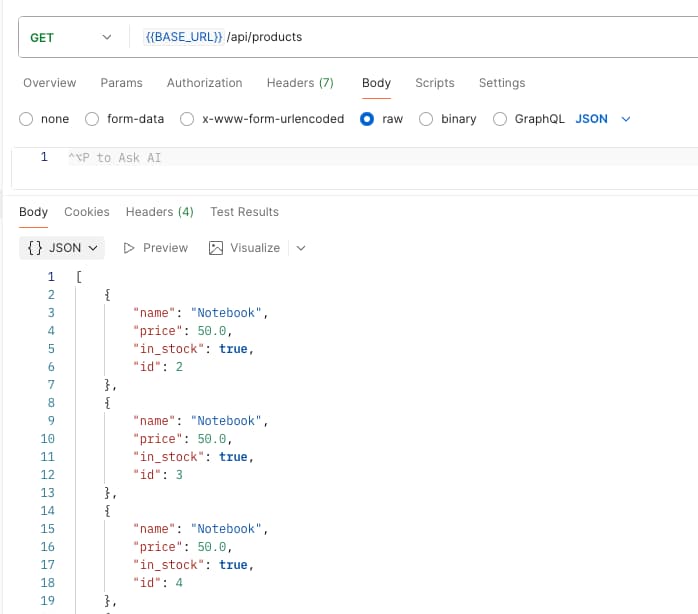Expand the raw JSON language dropdown

[x=626, y=119]
